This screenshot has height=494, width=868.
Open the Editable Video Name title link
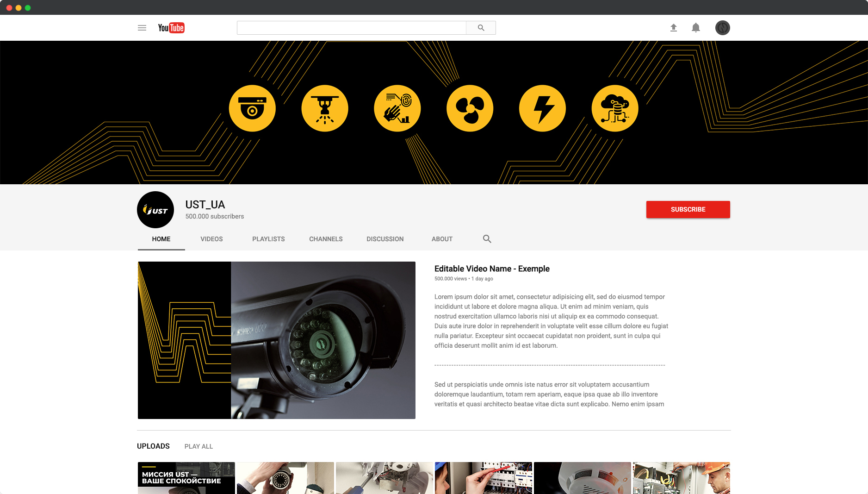tap(492, 269)
